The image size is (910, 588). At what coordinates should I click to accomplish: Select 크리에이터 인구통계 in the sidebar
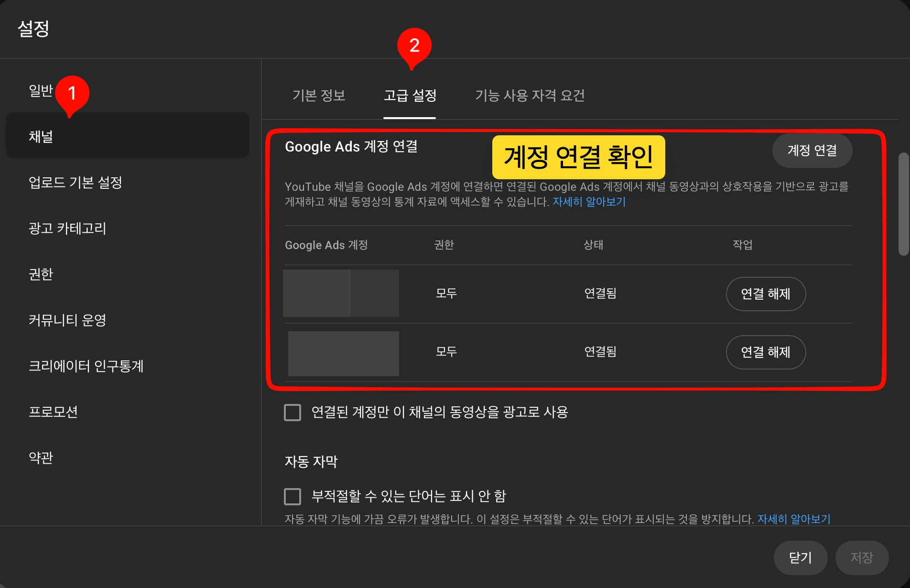coord(127,366)
